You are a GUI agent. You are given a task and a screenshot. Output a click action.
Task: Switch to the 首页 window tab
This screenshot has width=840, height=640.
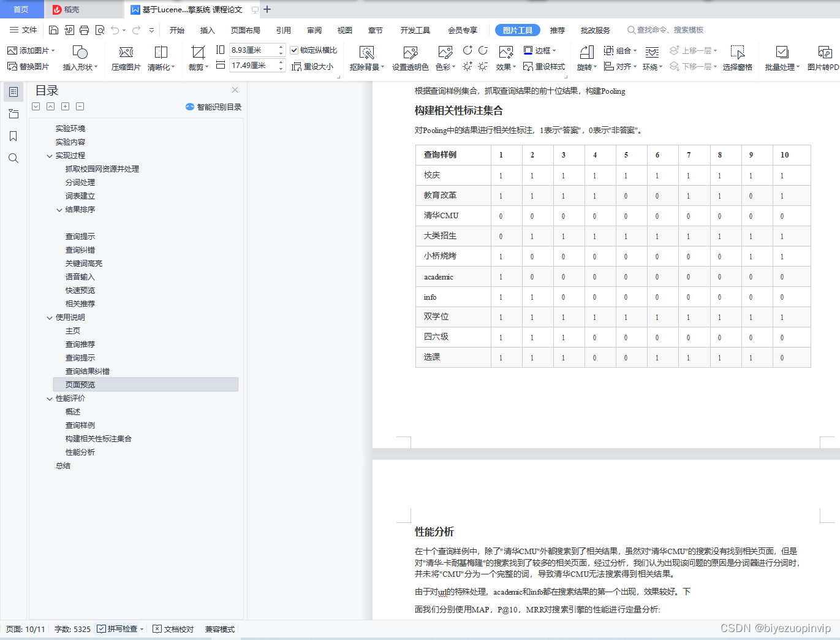point(21,9)
